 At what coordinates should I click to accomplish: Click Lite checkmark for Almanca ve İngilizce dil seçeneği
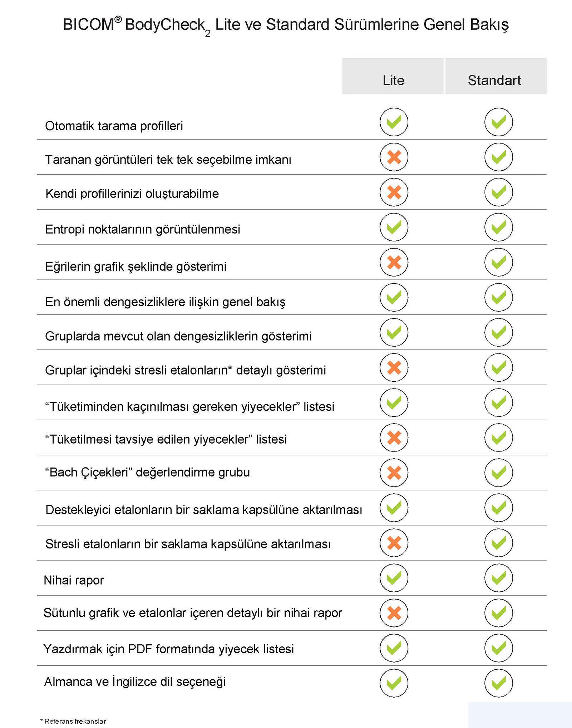pyautogui.click(x=394, y=683)
